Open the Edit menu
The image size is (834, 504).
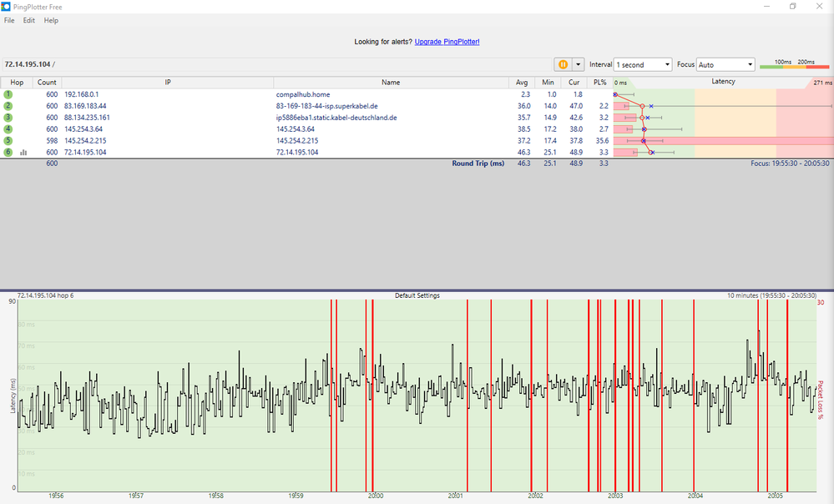coord(29,20)
